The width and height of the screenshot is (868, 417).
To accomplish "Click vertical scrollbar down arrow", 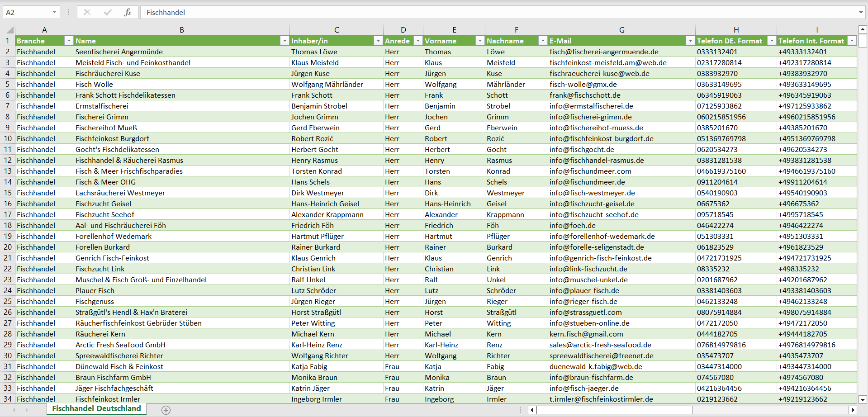I will (x=863, y=399).
